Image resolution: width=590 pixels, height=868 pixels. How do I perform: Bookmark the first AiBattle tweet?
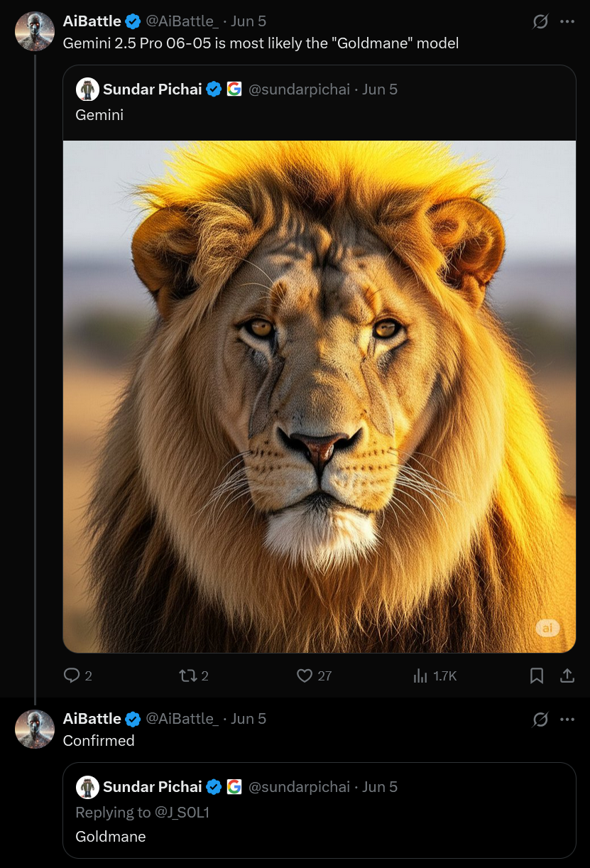(537, 676)
